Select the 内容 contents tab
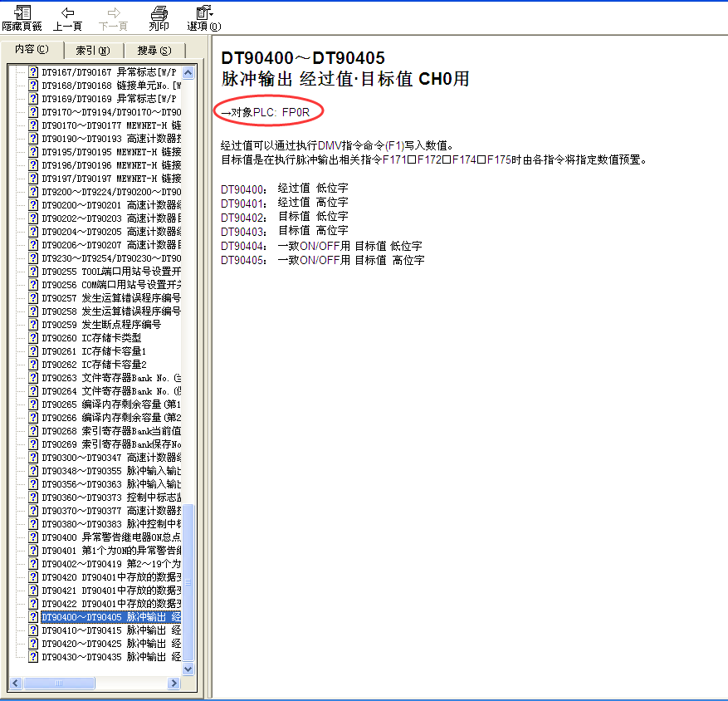Viewport: 728px width, 701px height. [x=32, y=50]
